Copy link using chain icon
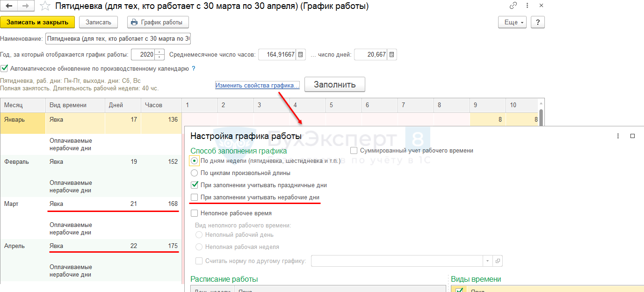The image size is (644, 292). (x=513, y=6)
